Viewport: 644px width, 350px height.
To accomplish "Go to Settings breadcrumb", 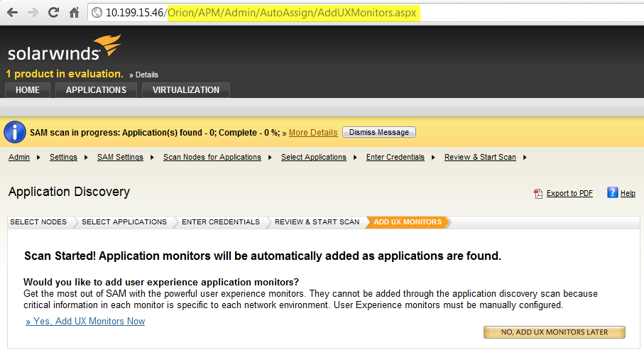I will click(63, 157).
